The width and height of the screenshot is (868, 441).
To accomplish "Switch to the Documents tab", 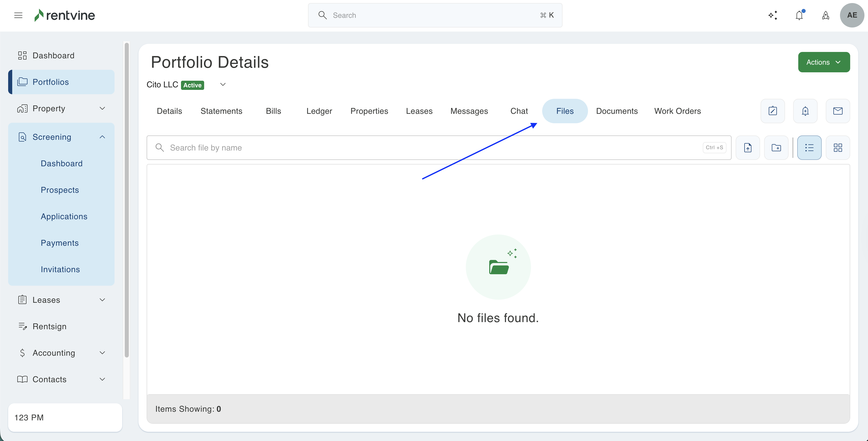I will coord(617,111).
